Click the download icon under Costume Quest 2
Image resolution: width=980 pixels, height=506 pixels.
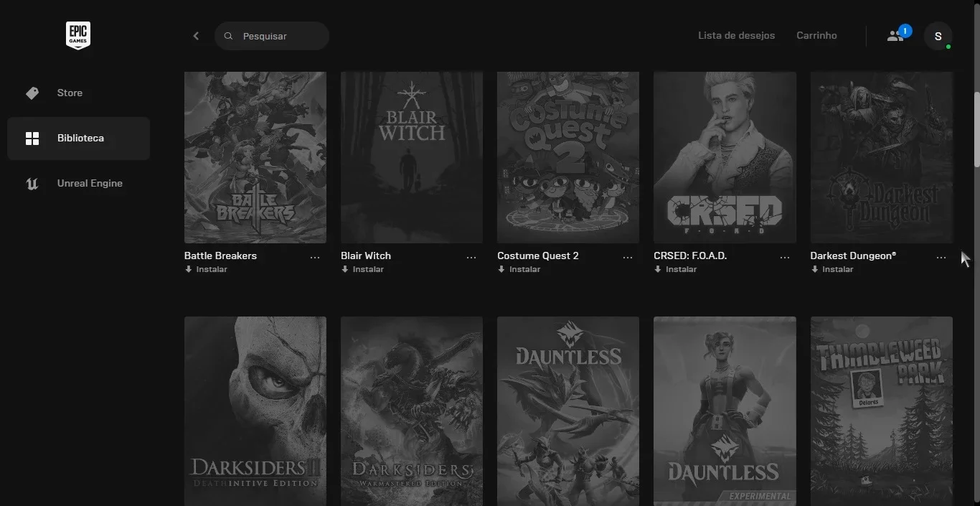tap(501, 269)
